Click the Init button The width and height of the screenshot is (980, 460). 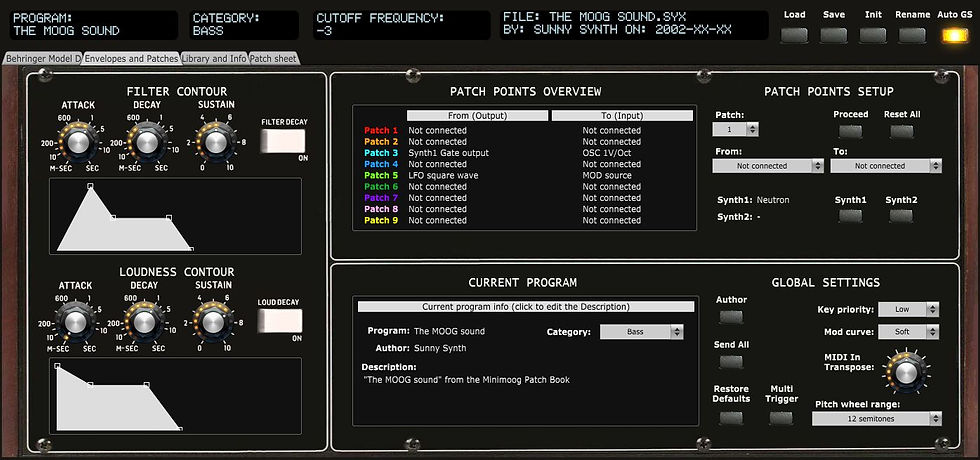(x=873, y=35)
